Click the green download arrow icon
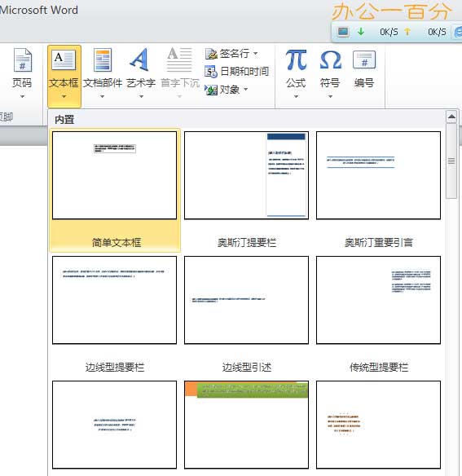The width and height of the screenshot is (462, 476). 361,31
